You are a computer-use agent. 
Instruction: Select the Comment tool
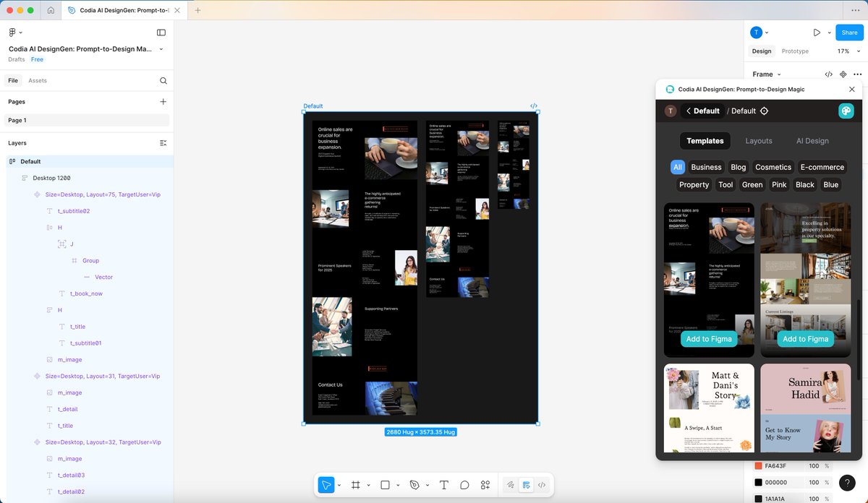point(464,485)
